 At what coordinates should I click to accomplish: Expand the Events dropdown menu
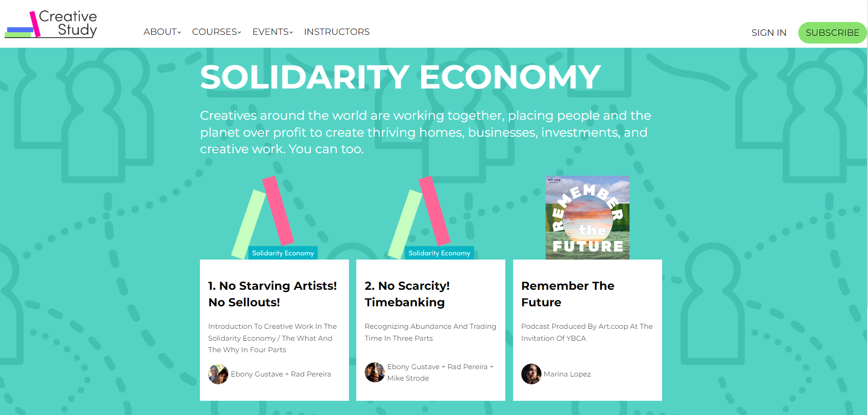(272, 32)
